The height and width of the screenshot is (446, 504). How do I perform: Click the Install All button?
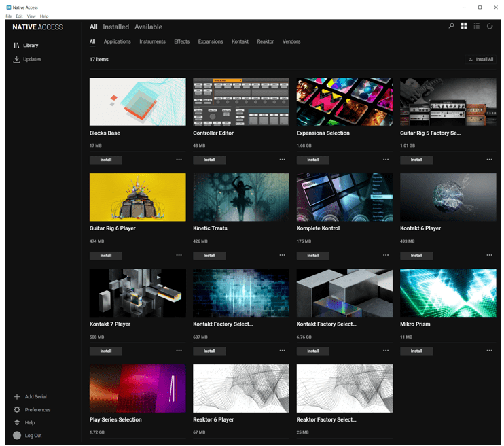(x=480, y=59)
